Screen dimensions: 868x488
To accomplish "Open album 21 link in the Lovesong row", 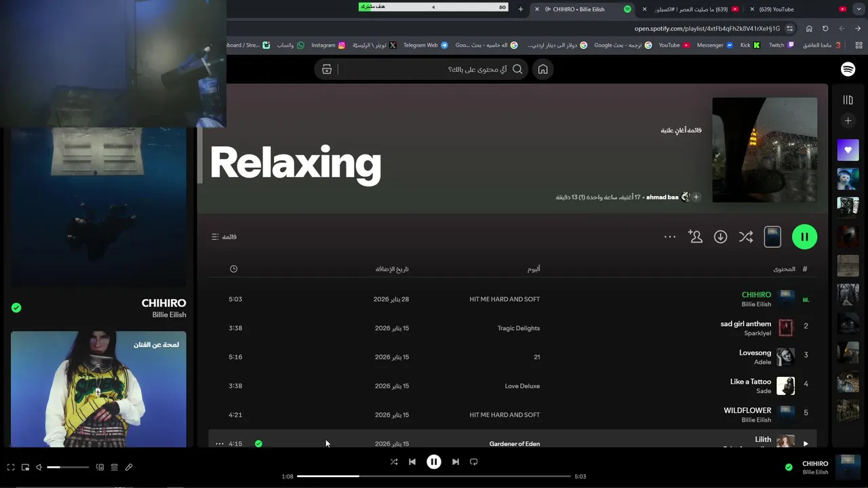I will pyautogui.click(x=537, y=357).
